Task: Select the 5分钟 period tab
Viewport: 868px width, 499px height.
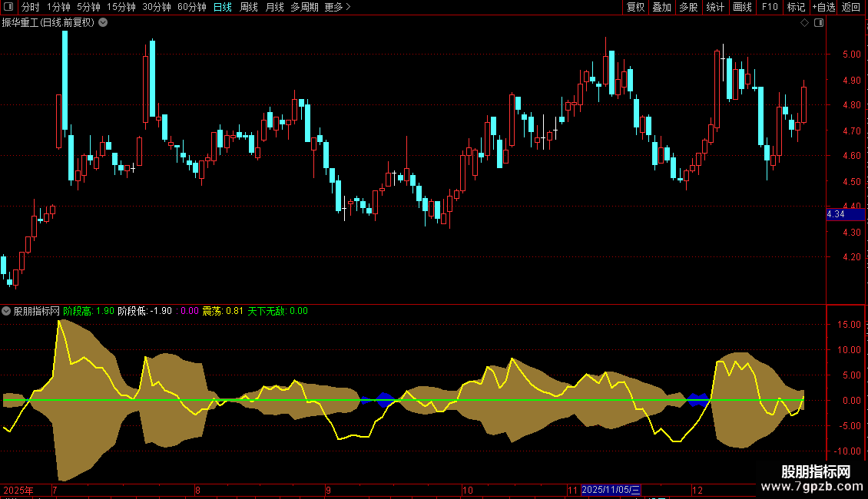Action: tap(88, 7)
